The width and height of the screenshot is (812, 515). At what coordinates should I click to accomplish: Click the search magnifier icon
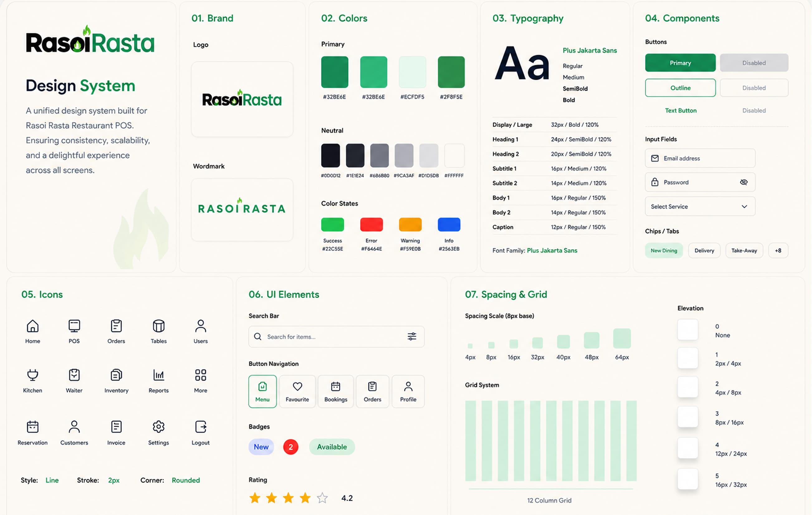pos(258,337)
